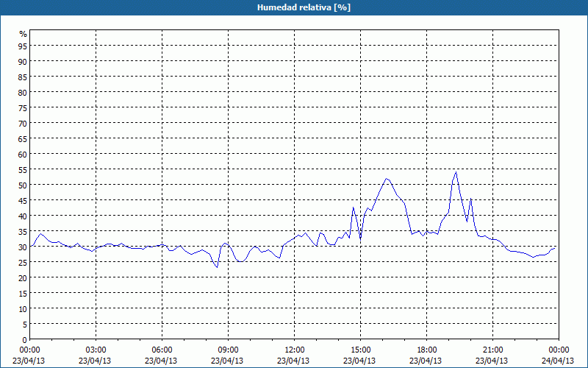Click the 'Humedad relativa [%]' chart title
The height and width of the screenshot is (368, 588).
(x=304, y=7)
